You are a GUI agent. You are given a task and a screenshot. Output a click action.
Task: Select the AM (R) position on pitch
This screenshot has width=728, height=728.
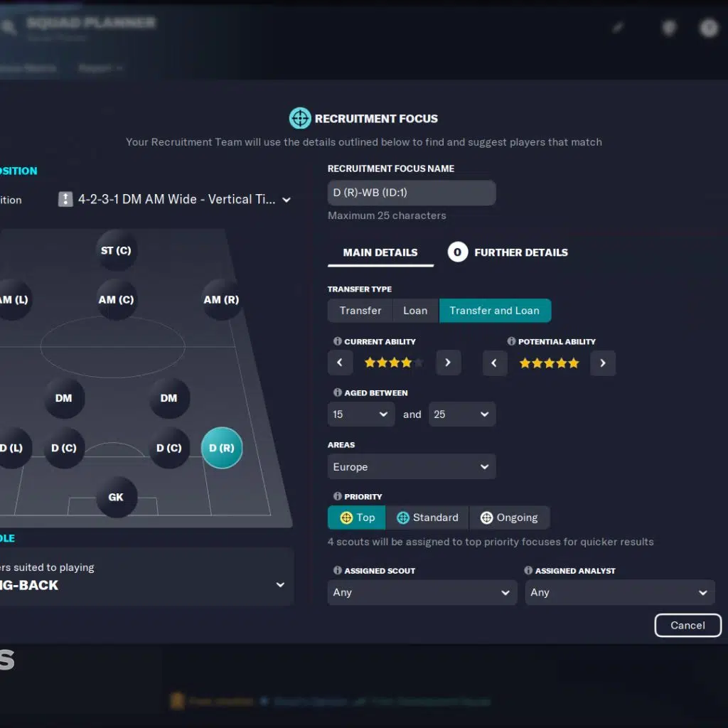(221, 299)
